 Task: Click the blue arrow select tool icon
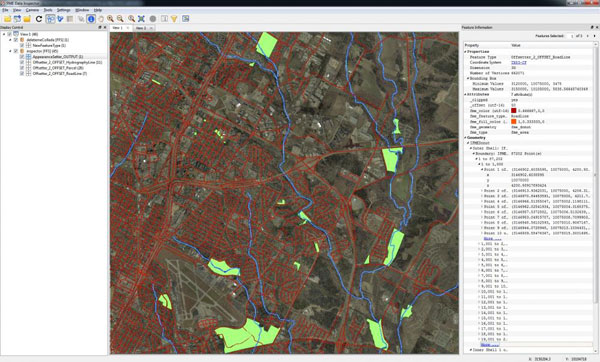(60, 19)
